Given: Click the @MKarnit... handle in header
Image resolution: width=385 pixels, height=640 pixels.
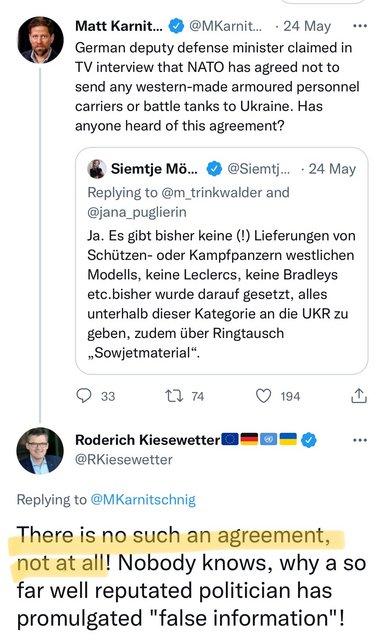Looking at the screenshot, I should pyautogui.click(x=226, y=26).
